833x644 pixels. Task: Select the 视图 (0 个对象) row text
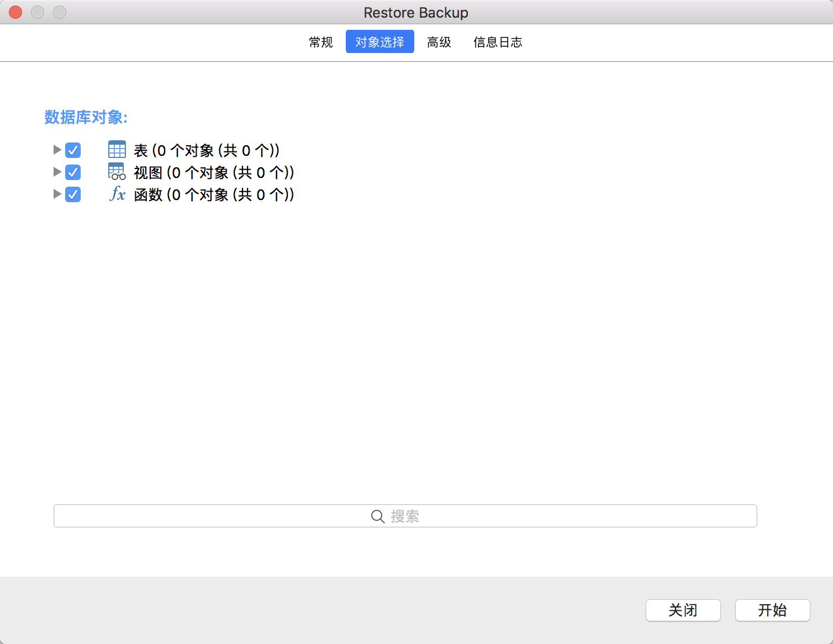(214, 172)
